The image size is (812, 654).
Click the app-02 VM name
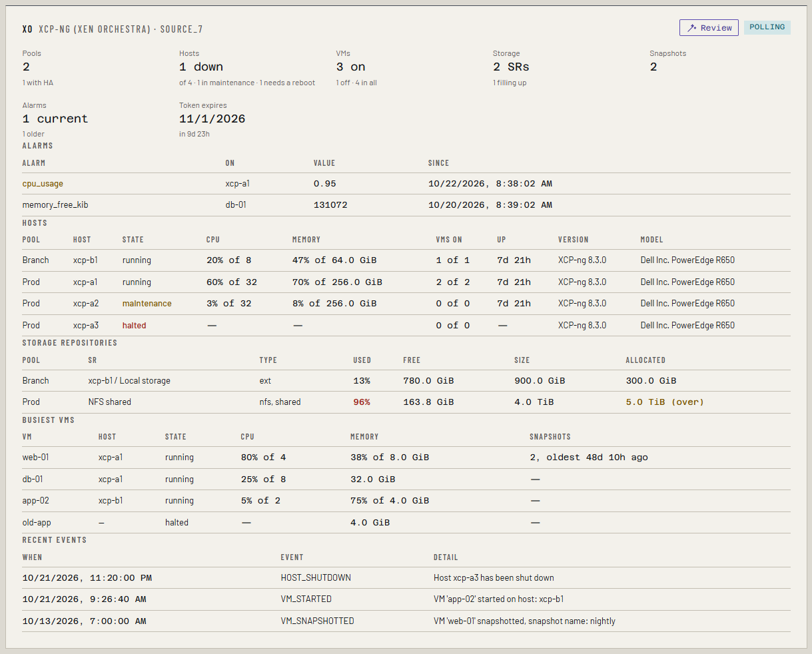35,501
